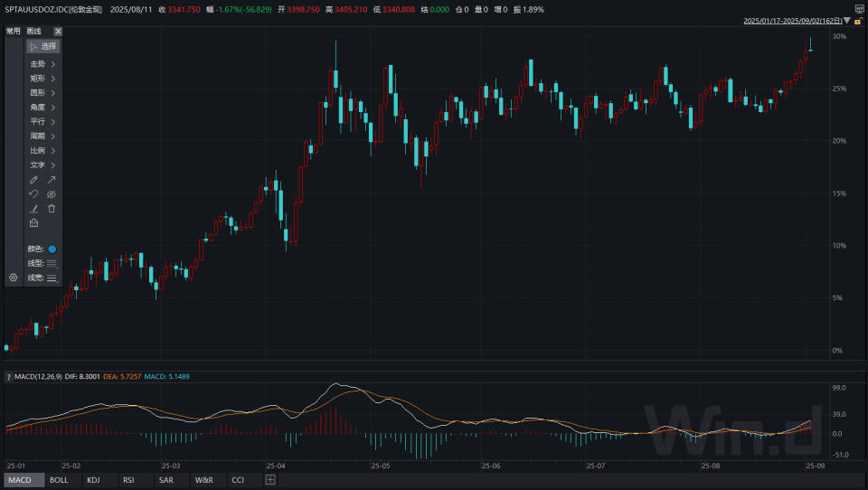The width and height of the screenshot is (868, 490).
Task: Expand the 比例 tools submenu
Action: [43, 151]
